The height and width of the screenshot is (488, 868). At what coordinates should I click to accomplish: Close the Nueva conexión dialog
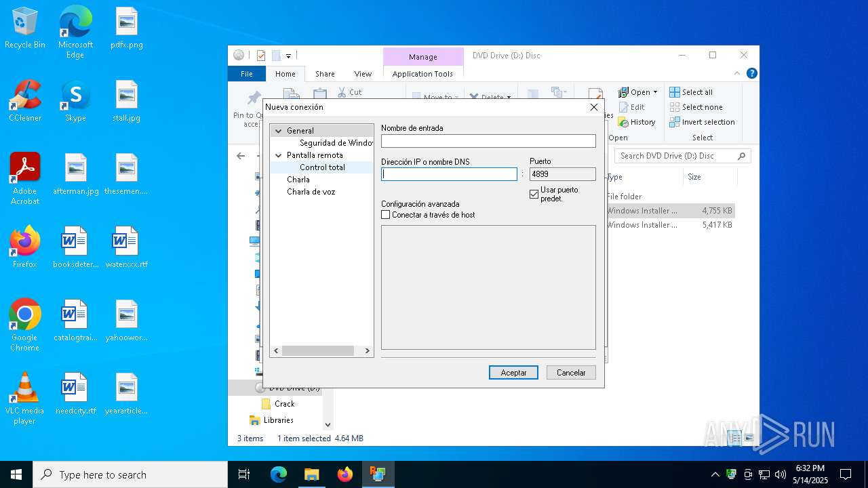point(594,107)
